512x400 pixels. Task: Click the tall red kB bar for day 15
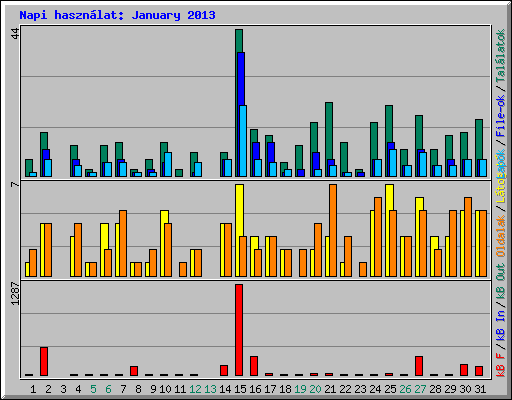coord(239,330)
